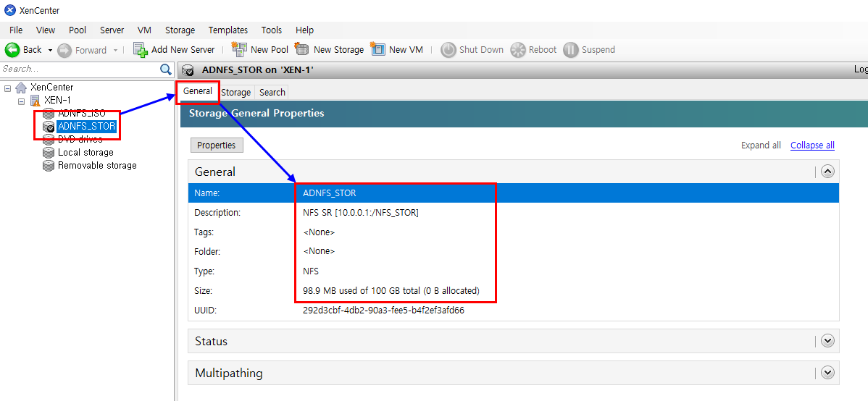Open the Back history dropdown arrow
868x401 pixels.
coord(50,51)
